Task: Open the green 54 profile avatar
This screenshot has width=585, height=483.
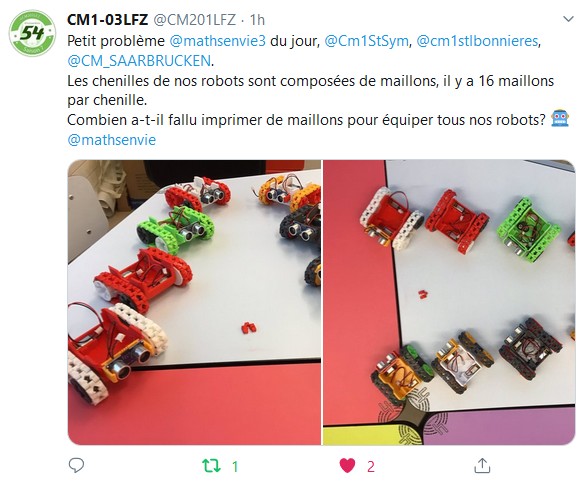Action: [32, 33]
